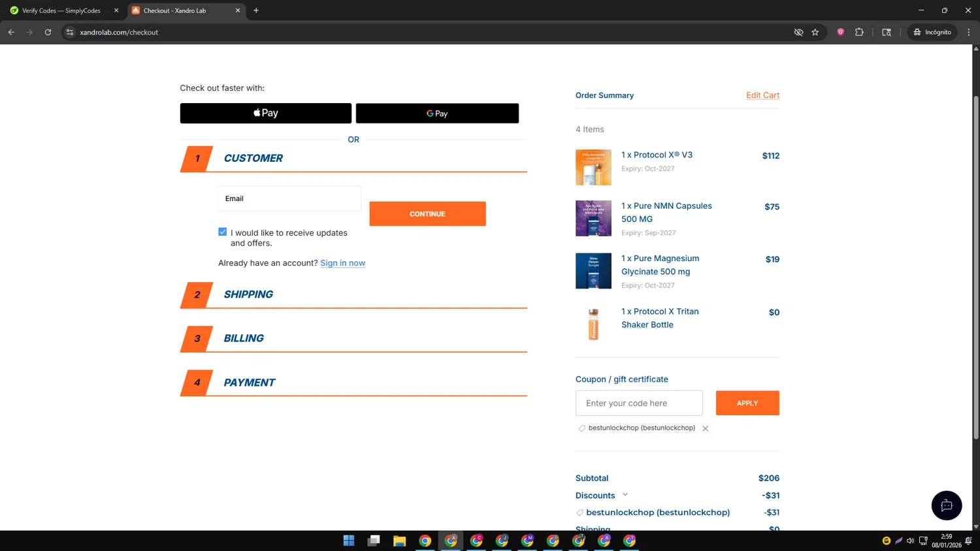Pay with Apple Pay button
This screenshot has height=551, width=980.
266,113
